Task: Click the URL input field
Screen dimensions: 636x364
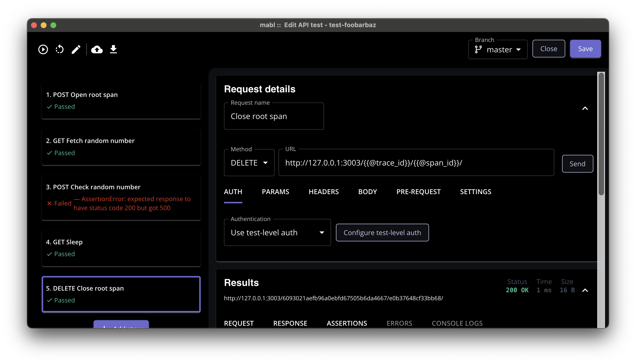Action: (x=416, y=163)
